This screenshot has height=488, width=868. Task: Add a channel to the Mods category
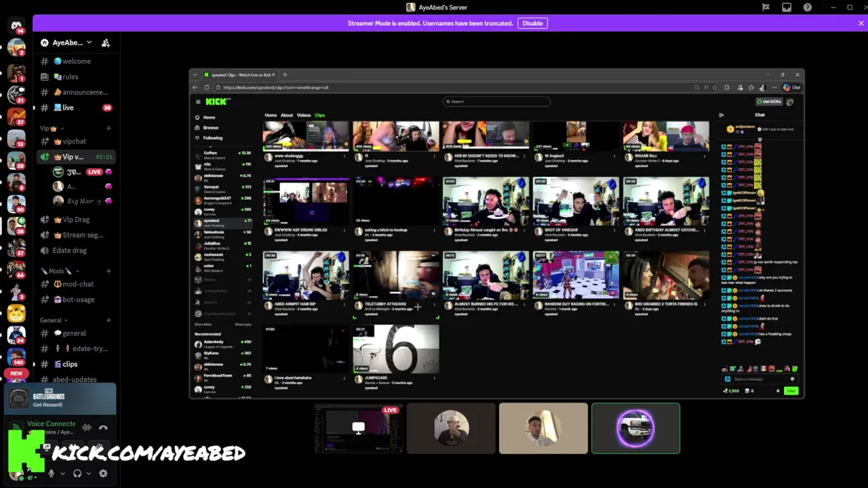[108, 271]
